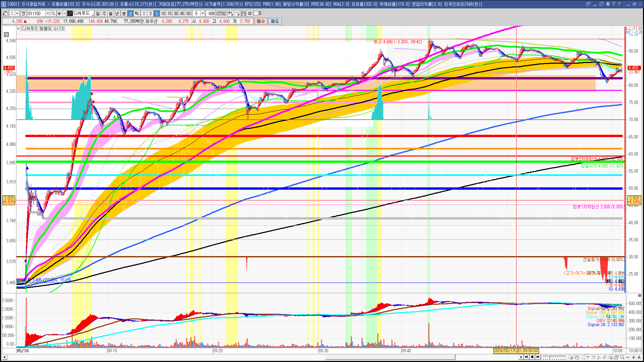The image size is (644, 362).
Task: Select the 30 interval tab
Action: (x=176, y=13)
